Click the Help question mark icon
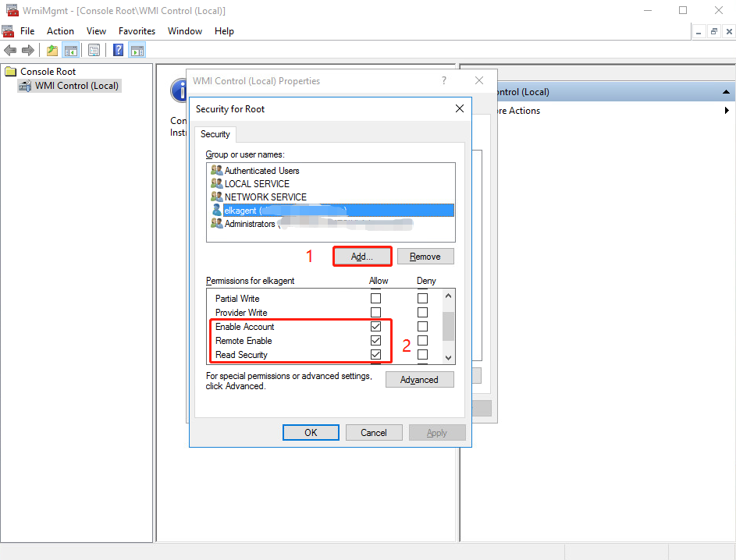The height and width of the screenshot is (560, 736). (118, 49)
